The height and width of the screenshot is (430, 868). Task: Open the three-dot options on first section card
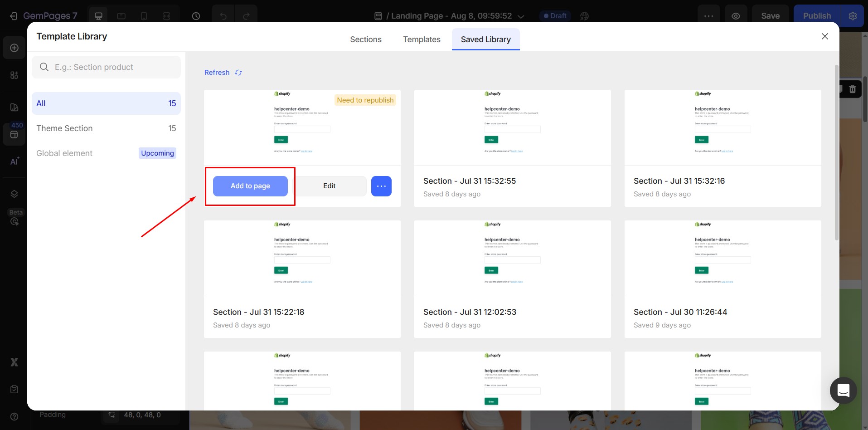pyautogui.click(x=381, y=186)
